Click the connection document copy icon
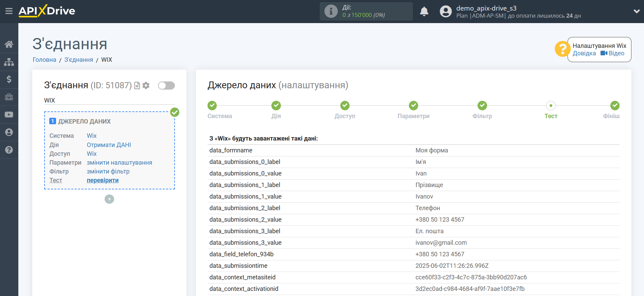This screenshot has height=296, width=644. tap(137, 86)
